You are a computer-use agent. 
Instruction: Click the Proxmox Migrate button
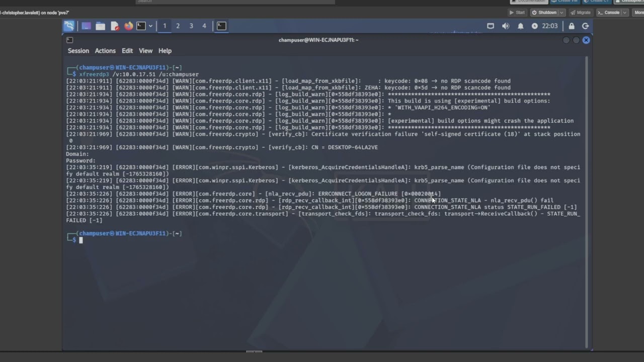581,13
